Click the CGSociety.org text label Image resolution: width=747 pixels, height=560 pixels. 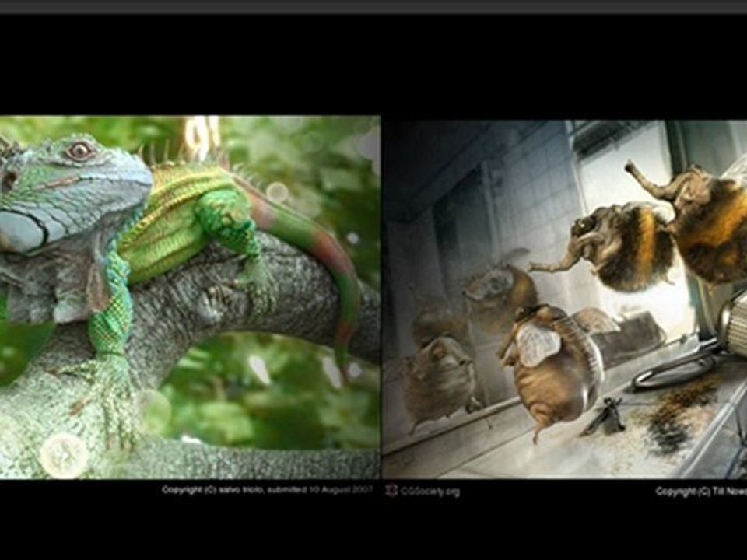(430, 492)
